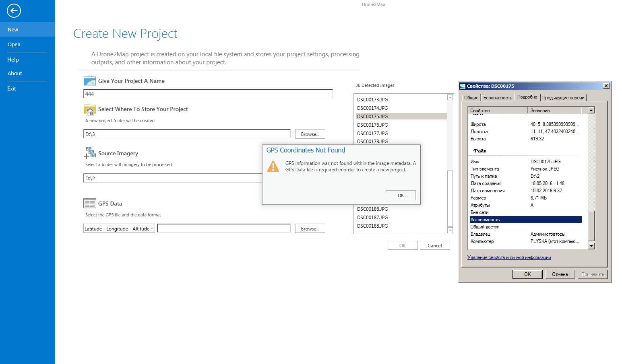Click the image list scroll up arrow
The height and width of the screenshot is (364, 622).
pyautogui.click(x=450, y=97)
